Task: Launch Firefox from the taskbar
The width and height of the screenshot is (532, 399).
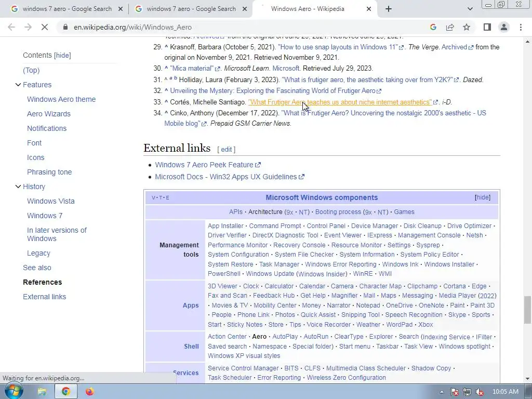Action: point(89,392)
